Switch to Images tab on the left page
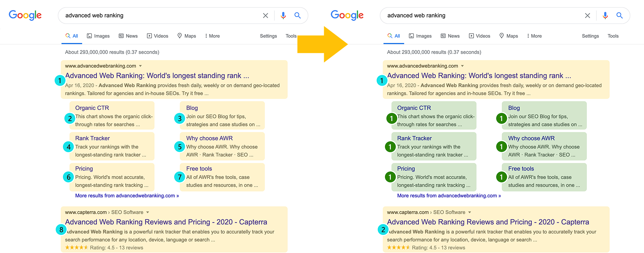This screenshot has height=253, width=644. coord(98,36)
